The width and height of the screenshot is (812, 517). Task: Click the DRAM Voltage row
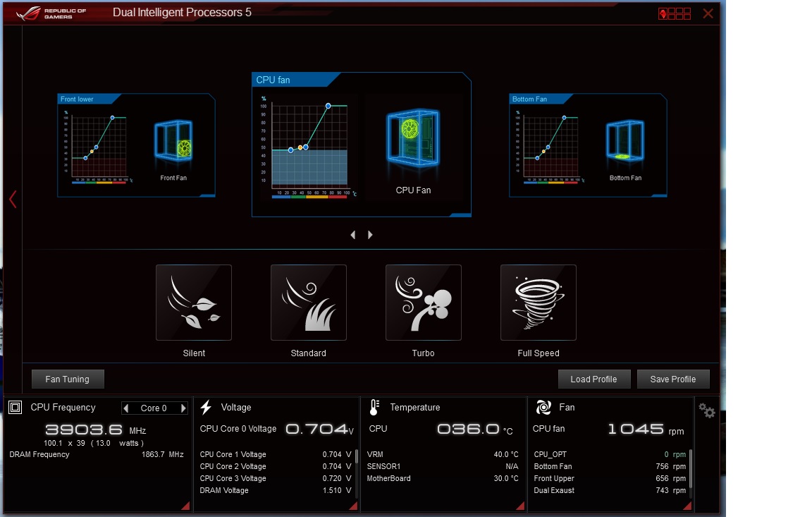tap(276, 490)
